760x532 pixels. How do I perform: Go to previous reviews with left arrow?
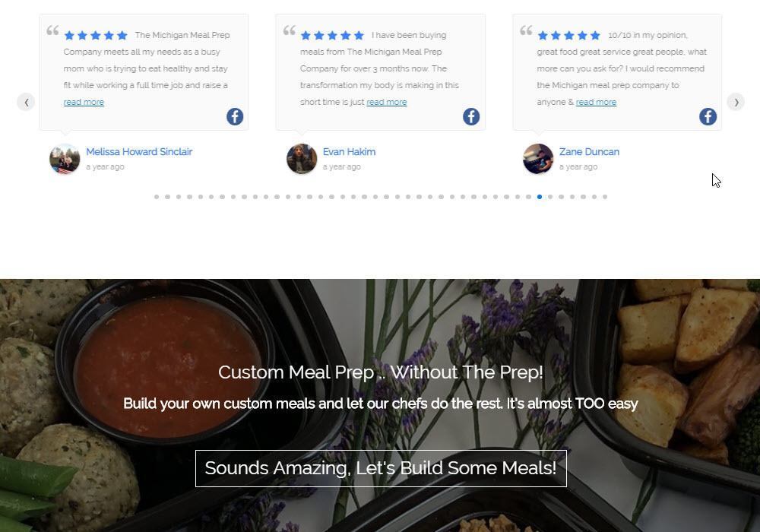[26, 103]
